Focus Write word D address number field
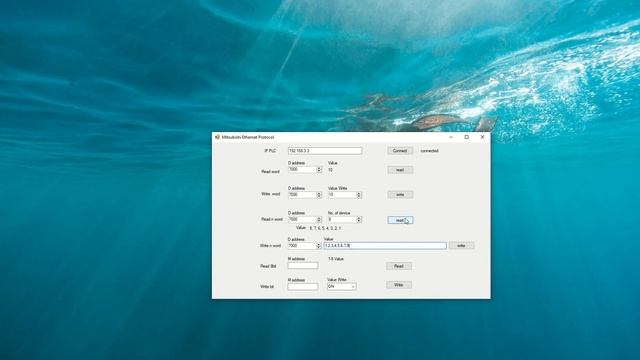The height and width of the screenshot is (360, 640). pos(302,195)
